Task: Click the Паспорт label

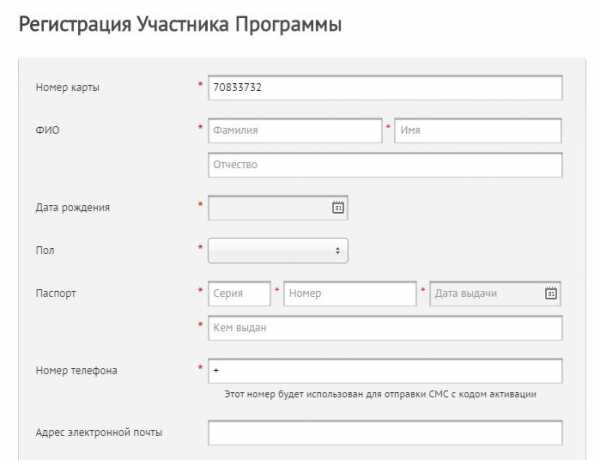Action: click(x=56, y=293)
